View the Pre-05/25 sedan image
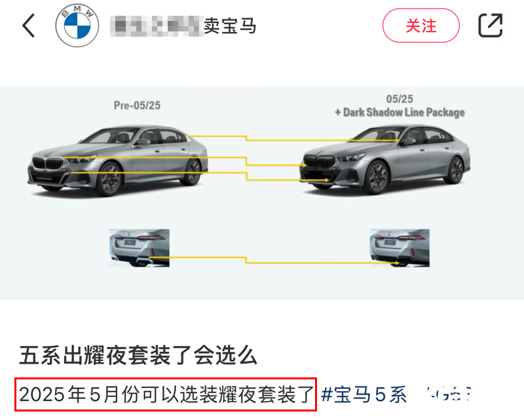524x420 pixels. click(x=118, y=161)
